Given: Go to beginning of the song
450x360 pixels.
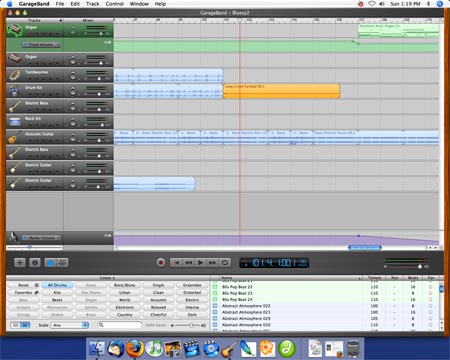Looking at the screenshot, I should pos(176,263).
